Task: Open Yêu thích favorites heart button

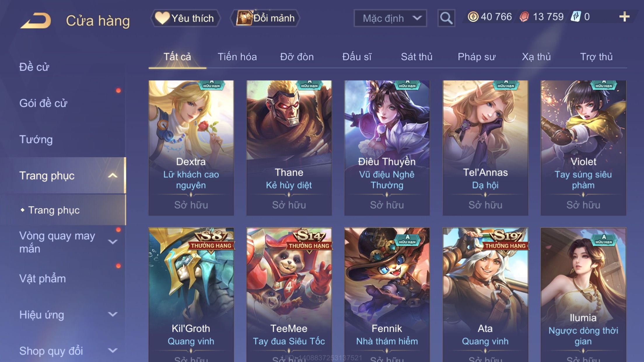Action: (x=185, y=18)
